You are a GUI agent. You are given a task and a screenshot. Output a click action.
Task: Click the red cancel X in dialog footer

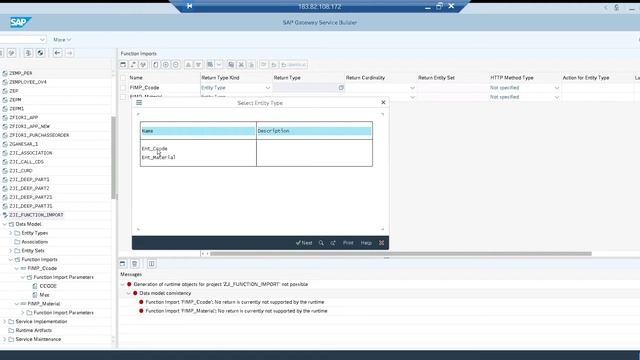382,243
